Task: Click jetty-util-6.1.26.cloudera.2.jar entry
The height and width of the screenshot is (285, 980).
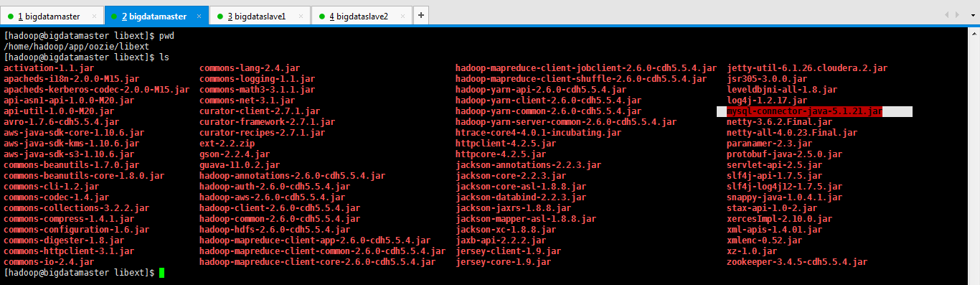Action: [x=807, y=68]
